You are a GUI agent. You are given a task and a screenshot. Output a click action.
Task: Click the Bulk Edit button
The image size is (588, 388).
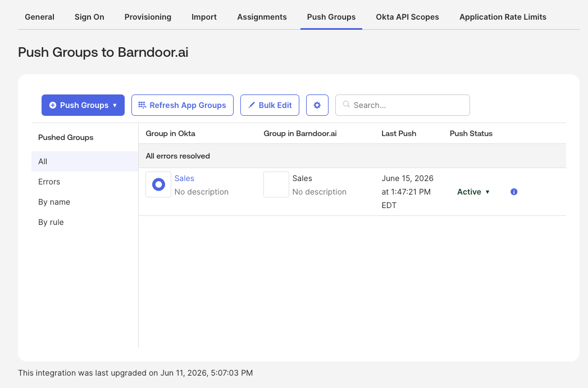pyautogui.click(x=270, y=105)
